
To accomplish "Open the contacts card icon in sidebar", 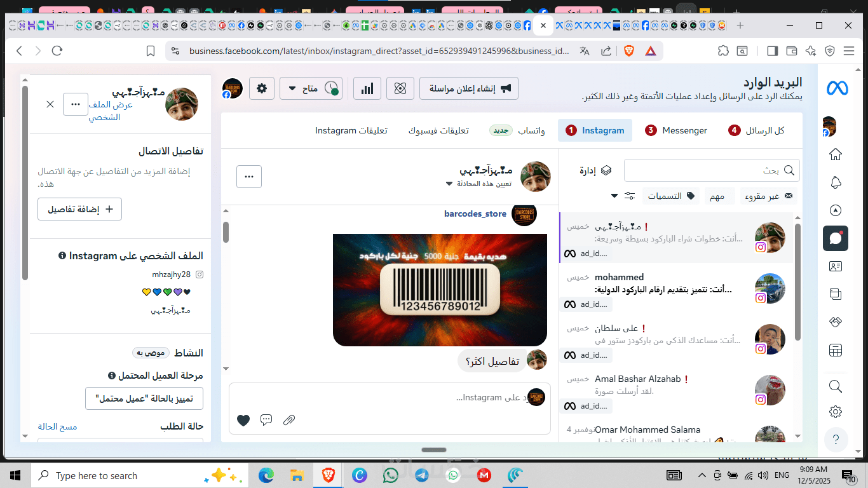I will 836,266.
